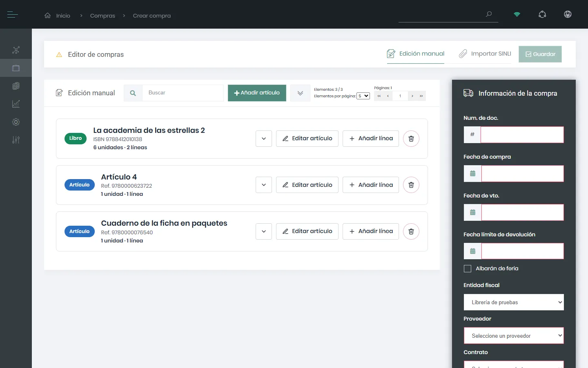Image resolution: width=588 pixels, height=368 pixels.
Task: Click the search magnifier in top bar
Action: click(489, 14)
